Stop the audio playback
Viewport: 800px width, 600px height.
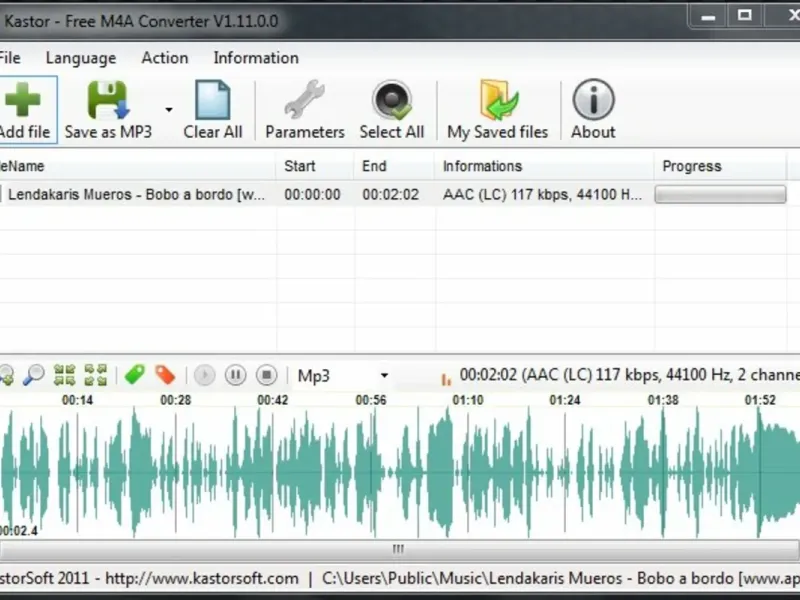pyautogui.click(x=266, y=376)
